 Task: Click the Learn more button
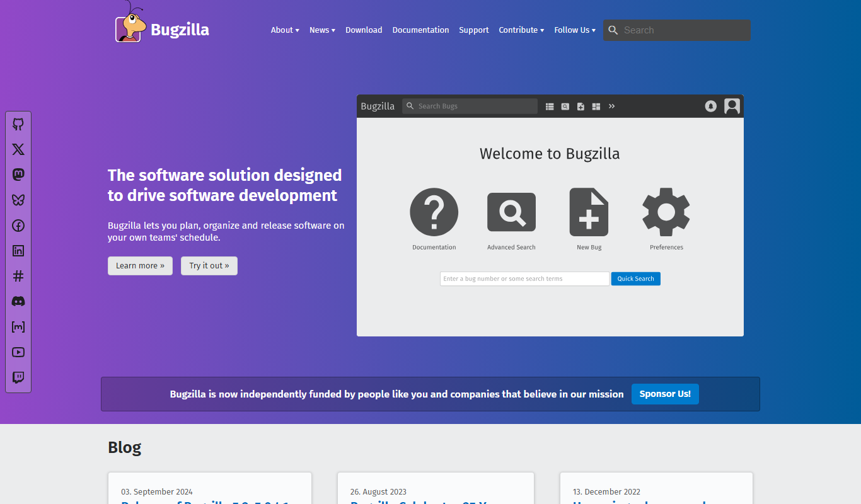click(x=140, y=266)
